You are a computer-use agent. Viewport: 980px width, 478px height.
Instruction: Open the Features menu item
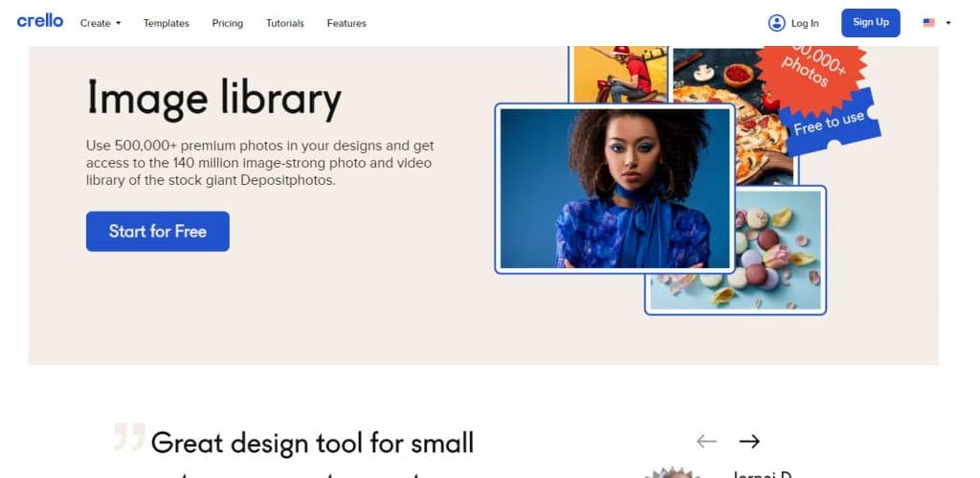click(346, 23)
